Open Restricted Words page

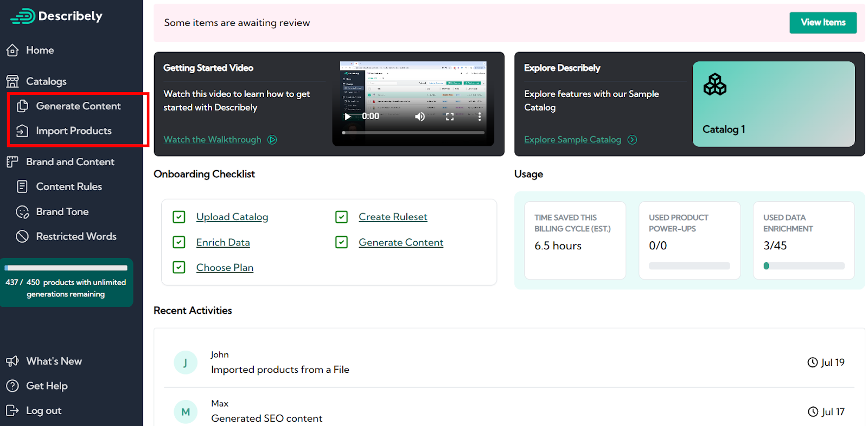76,236
